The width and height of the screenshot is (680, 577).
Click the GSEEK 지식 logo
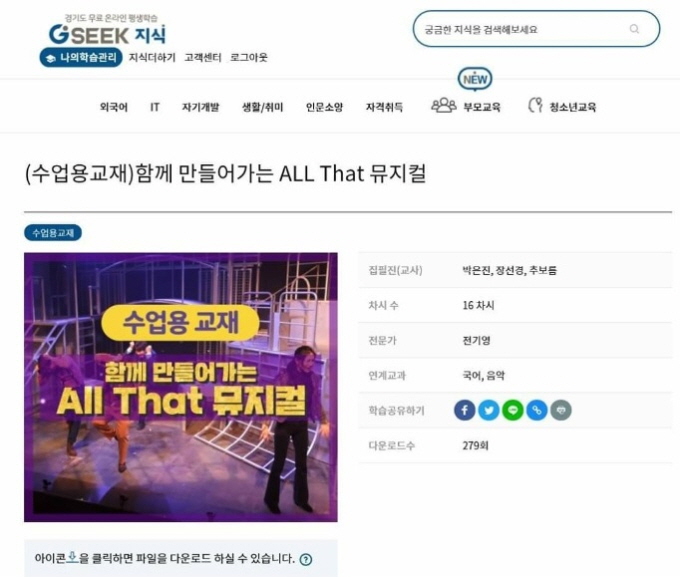(x=107, y=30)
